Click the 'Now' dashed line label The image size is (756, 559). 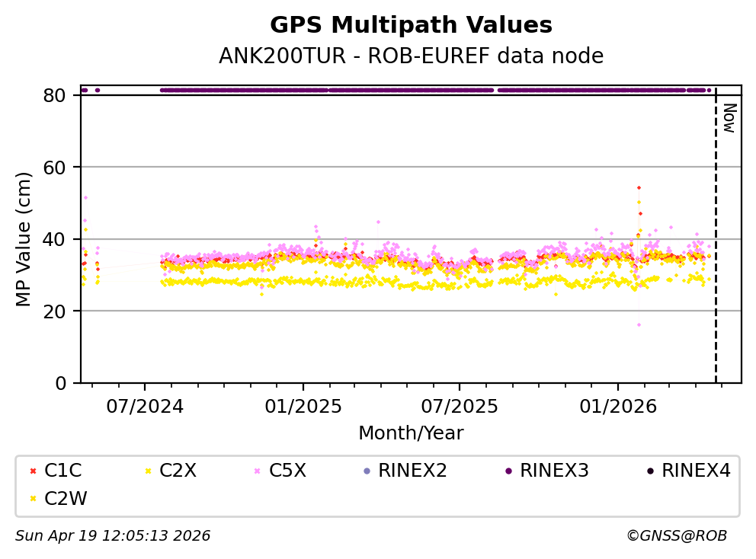[729, 118]
